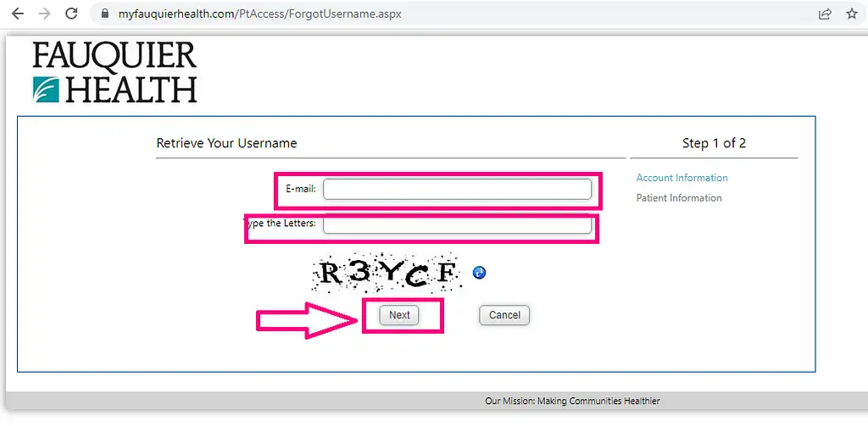Click the Type the Letters input field
This screenshot has width=868, height=426.
coord(457,224)
